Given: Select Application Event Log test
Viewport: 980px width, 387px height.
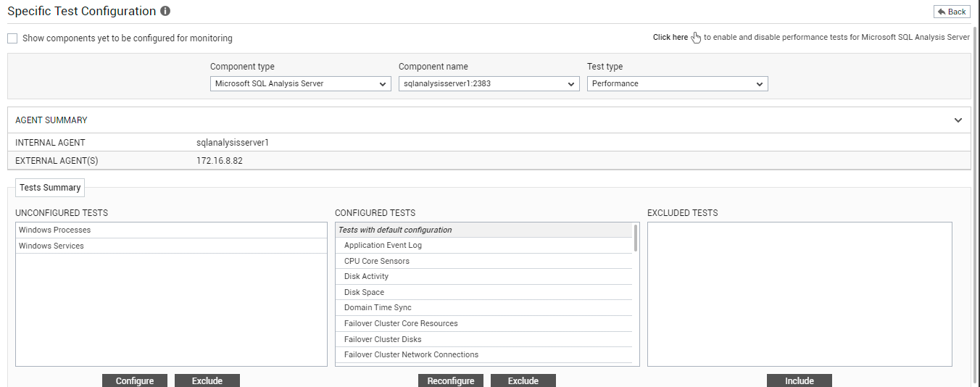Looking at the screenshot, I should (483, 246).
